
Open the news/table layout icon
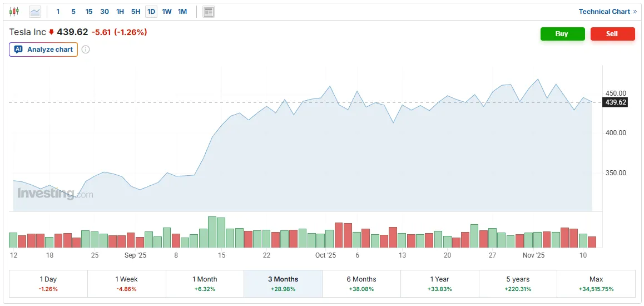pos(208,12)
